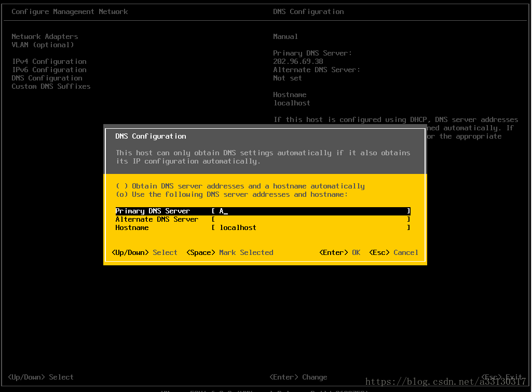Select 'Obtain DNS server addresses' automatic option
Image resolution: width=532 pixels, height=392 pixels.
coord(122,186)
